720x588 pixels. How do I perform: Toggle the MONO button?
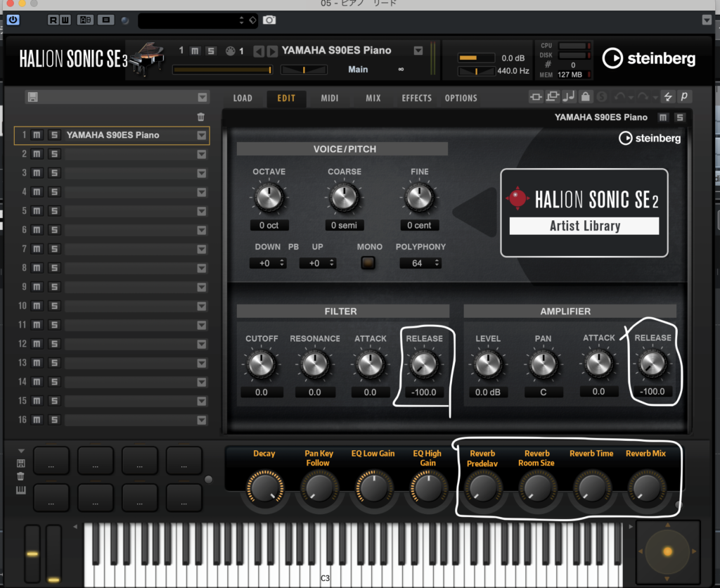pos(367,263)
